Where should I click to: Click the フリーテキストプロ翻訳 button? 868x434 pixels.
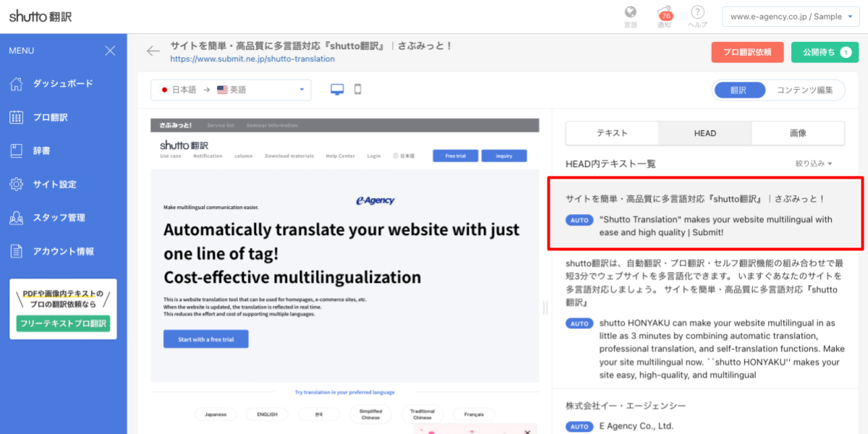click(x=63, y=323)
